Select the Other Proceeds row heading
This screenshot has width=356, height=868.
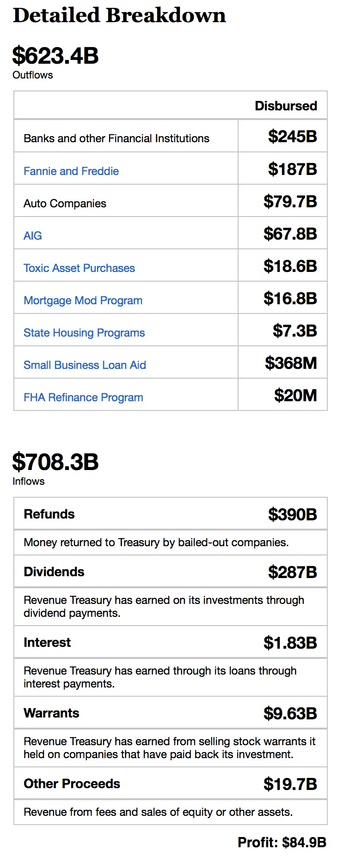(72, 784)
